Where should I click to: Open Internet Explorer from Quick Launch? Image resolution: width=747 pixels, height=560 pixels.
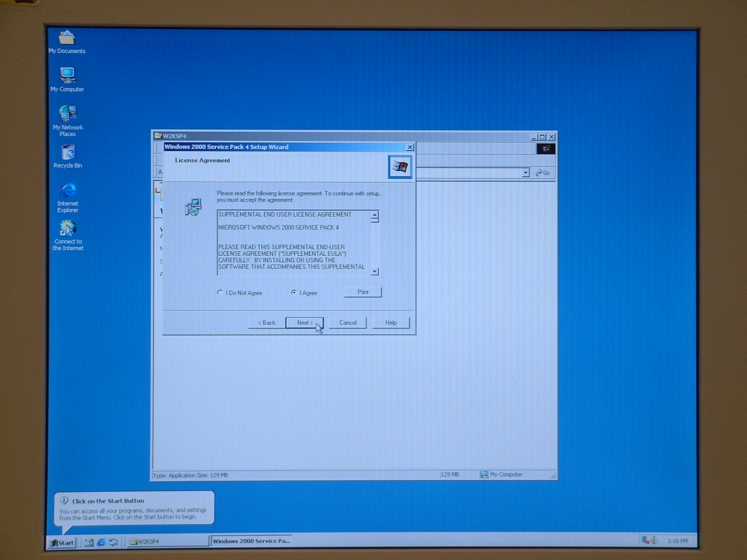pyautogui.click(x=101, y=542)
